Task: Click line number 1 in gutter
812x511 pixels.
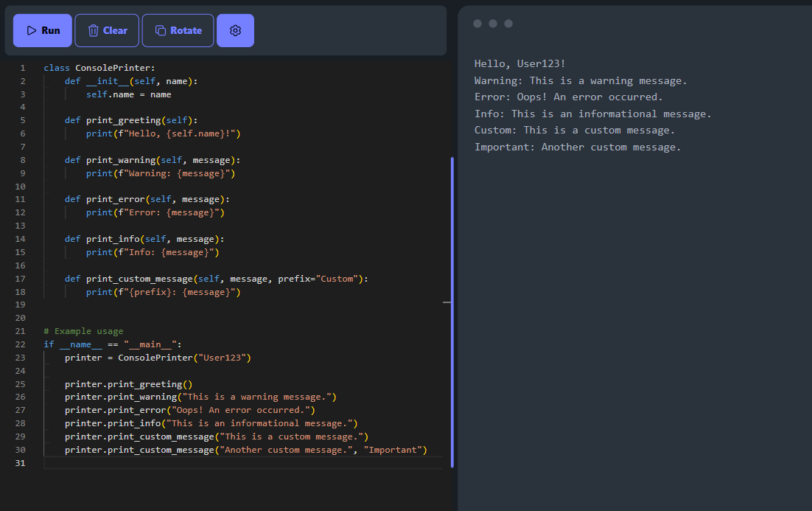Action: click(23, 68)
